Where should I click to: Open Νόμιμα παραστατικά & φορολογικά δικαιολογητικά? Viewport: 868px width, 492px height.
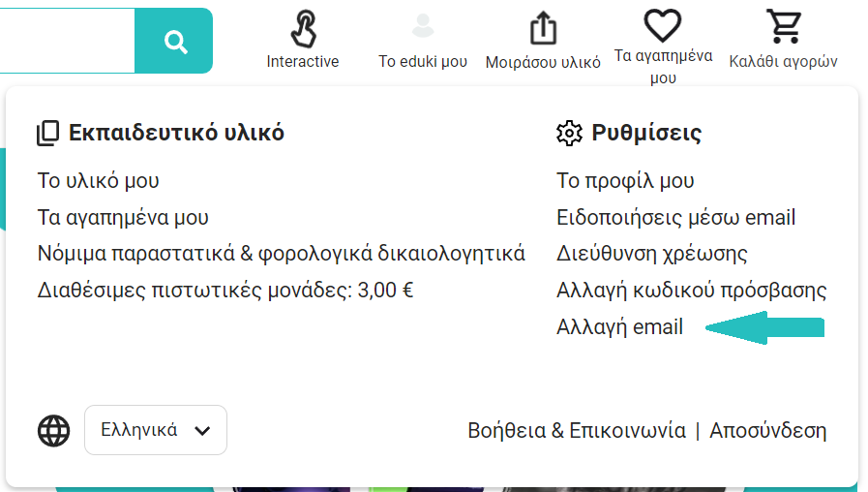click(282, 254)
